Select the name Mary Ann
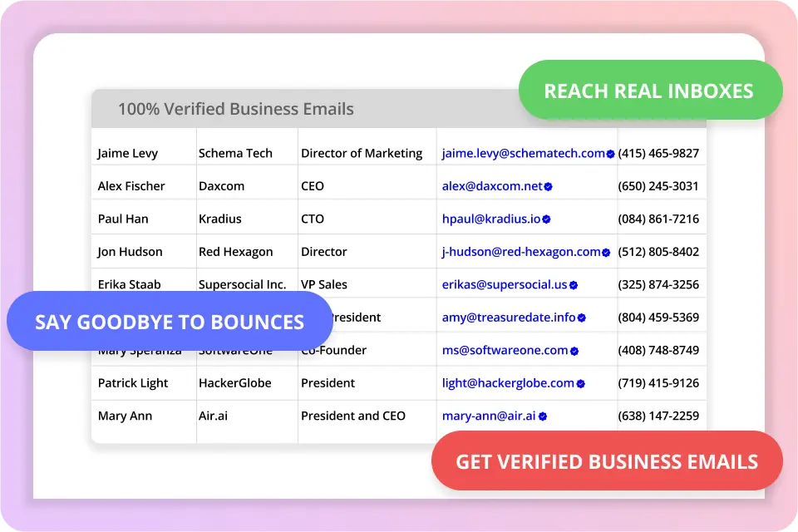 point(125,416)
